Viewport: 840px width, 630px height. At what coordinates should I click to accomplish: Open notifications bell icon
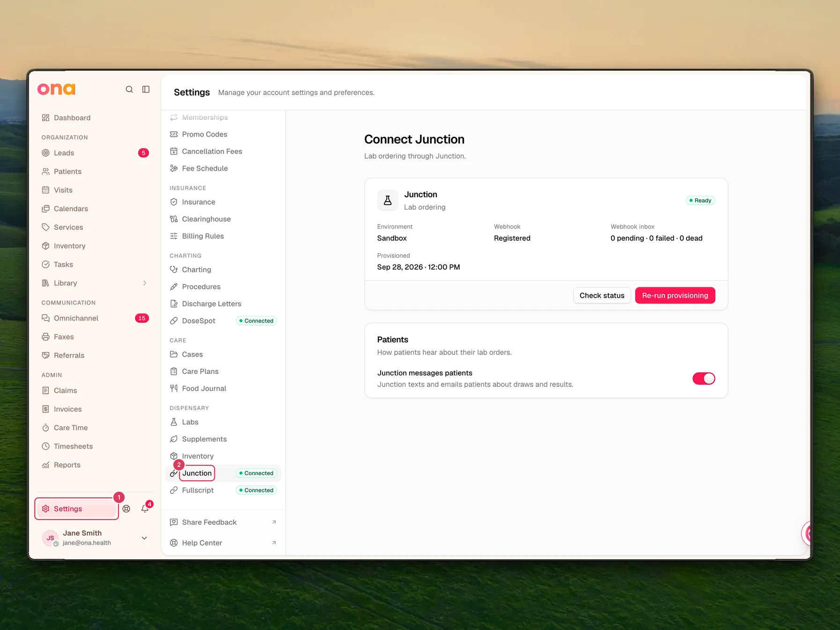[x=145, y=509]
